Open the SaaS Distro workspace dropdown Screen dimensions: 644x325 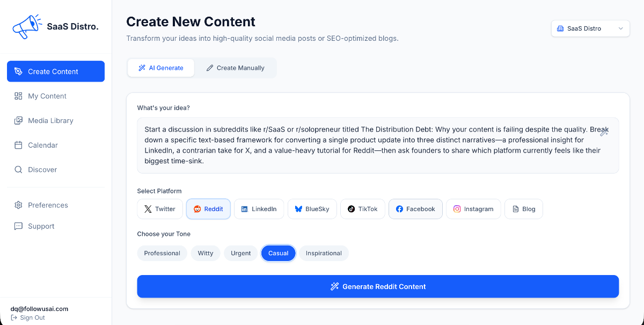pyautogui.click(x=590, y=28)
